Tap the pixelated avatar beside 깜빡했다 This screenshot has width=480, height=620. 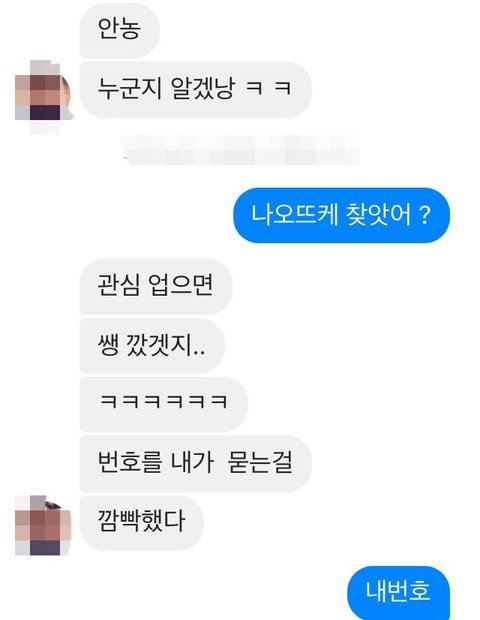pyautogui.click(x=43, y=525)
